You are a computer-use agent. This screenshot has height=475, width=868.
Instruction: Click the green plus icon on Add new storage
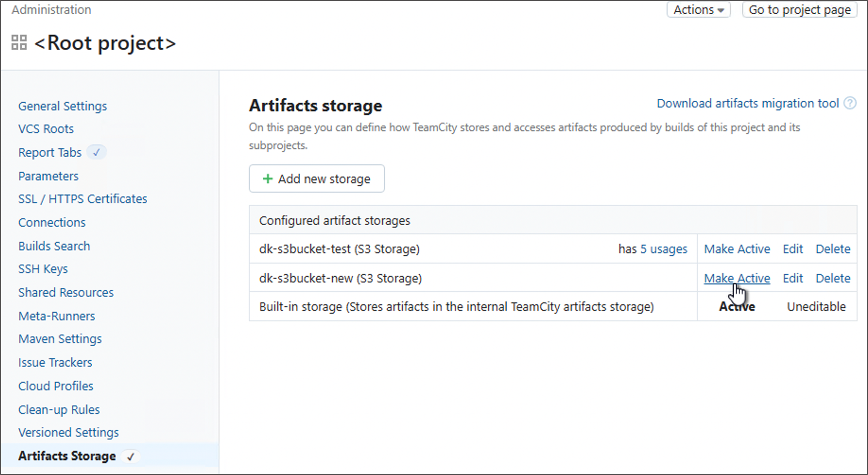[x=268, y=179]
